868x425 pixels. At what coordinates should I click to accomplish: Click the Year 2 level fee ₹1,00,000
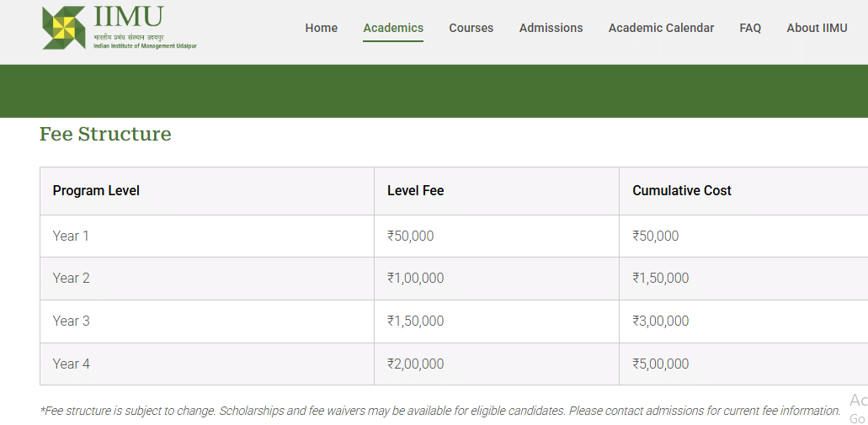[x=415, y=279]
